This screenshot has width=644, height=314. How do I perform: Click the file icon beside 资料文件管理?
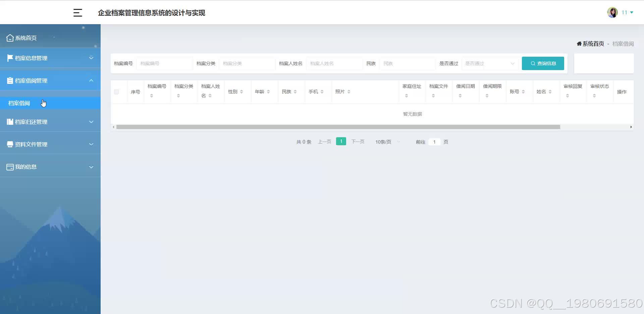click(10, 144)
